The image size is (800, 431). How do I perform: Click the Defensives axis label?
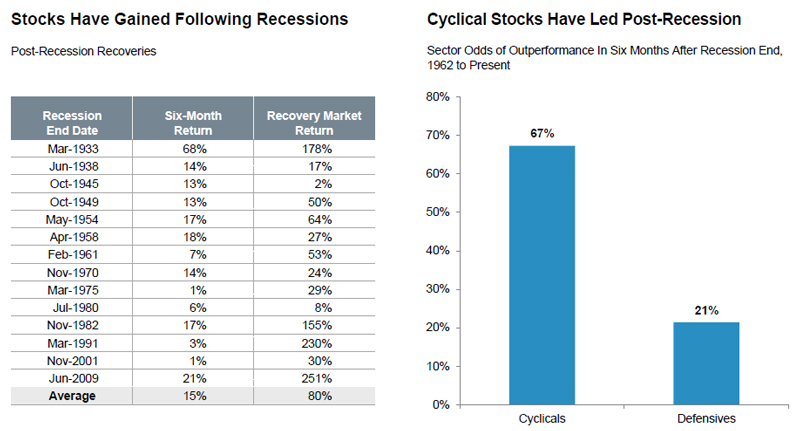point(708,419)
